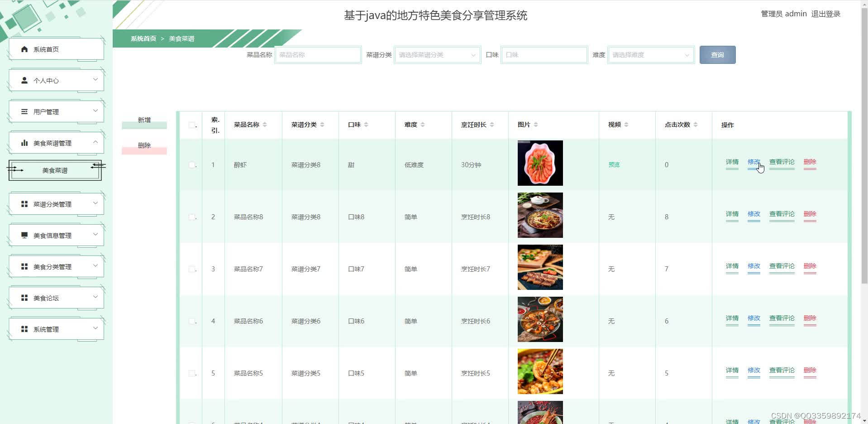Image resolution: width=868 pixels, height=424 pixels.
Task: Open the 菜品名称5 dish thumbnail image
Action: [x=540, y=371]
